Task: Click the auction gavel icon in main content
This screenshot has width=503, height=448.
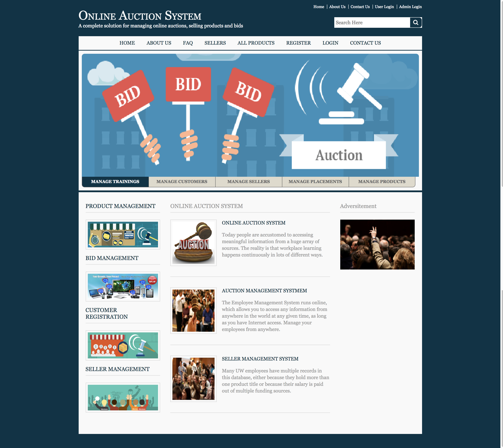Action: 194,243
